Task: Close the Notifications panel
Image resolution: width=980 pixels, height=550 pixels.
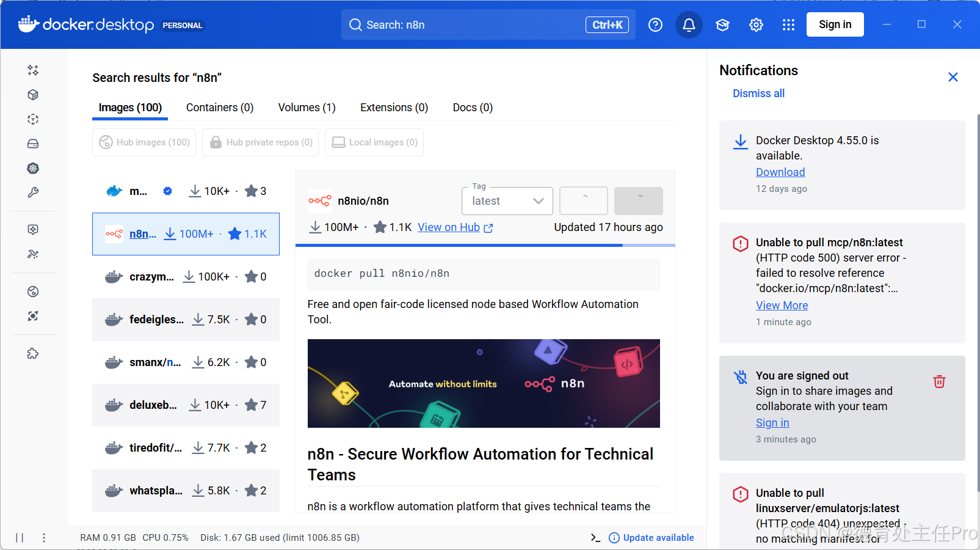Action: point(953,77)
